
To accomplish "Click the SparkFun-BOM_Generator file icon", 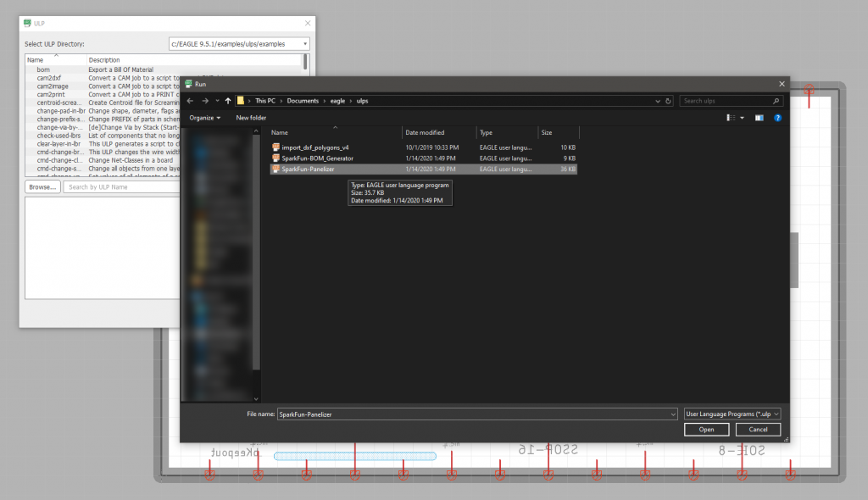I will pyautogui.click(x=275, y=158).
